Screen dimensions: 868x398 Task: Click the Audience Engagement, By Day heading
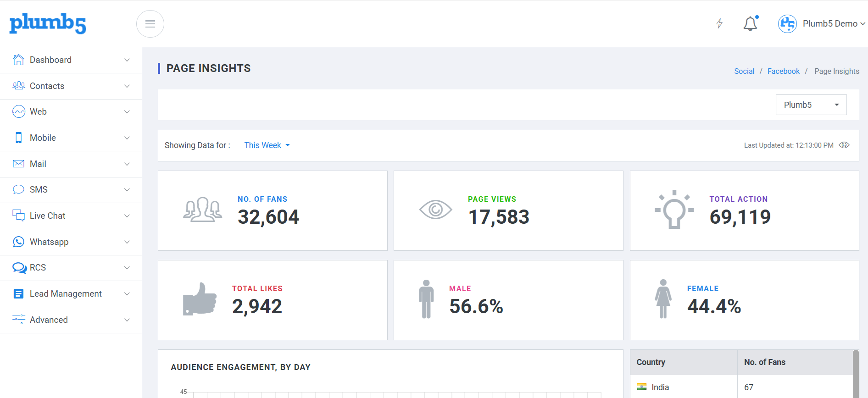pyautogui.click(x=240, y=367)
